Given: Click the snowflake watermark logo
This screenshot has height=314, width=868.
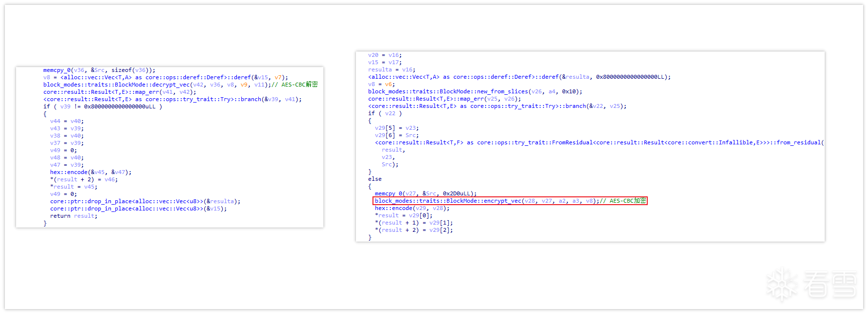Looking at the screenshot, I should pyautogui.click(x=781, y=285).
